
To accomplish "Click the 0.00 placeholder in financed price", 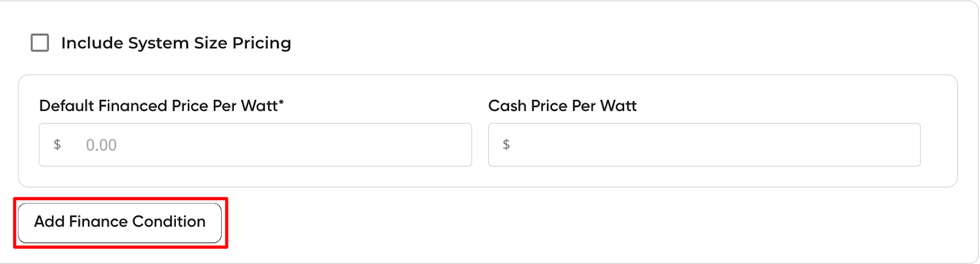I will [x=101, y=145].
